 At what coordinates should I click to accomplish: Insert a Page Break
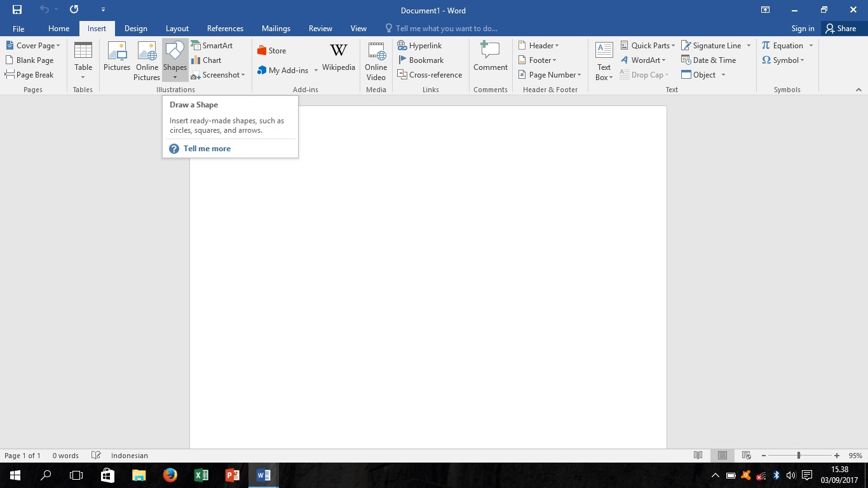click(x=29, y=75)
